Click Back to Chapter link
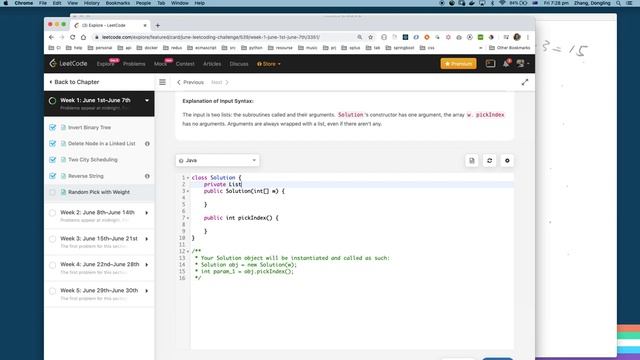Screen dimensions: 640x360 [74, 82]
